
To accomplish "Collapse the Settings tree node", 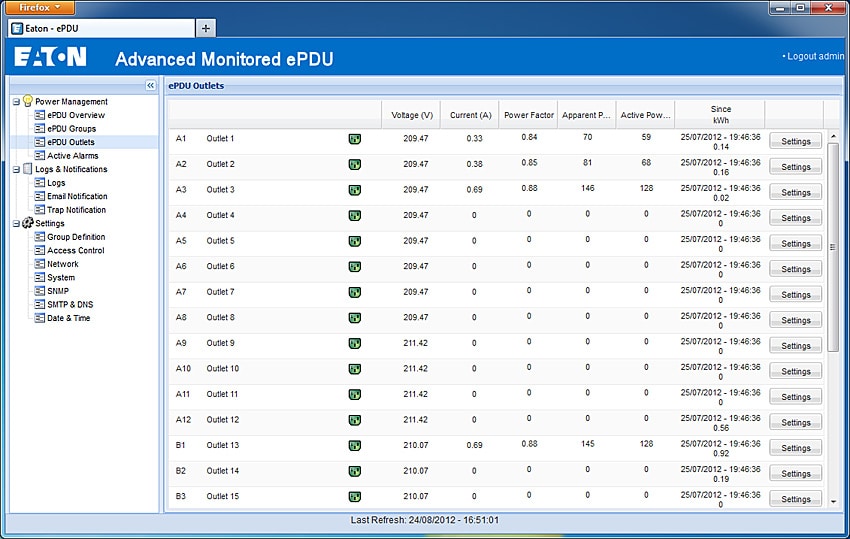I will (16, 223).
